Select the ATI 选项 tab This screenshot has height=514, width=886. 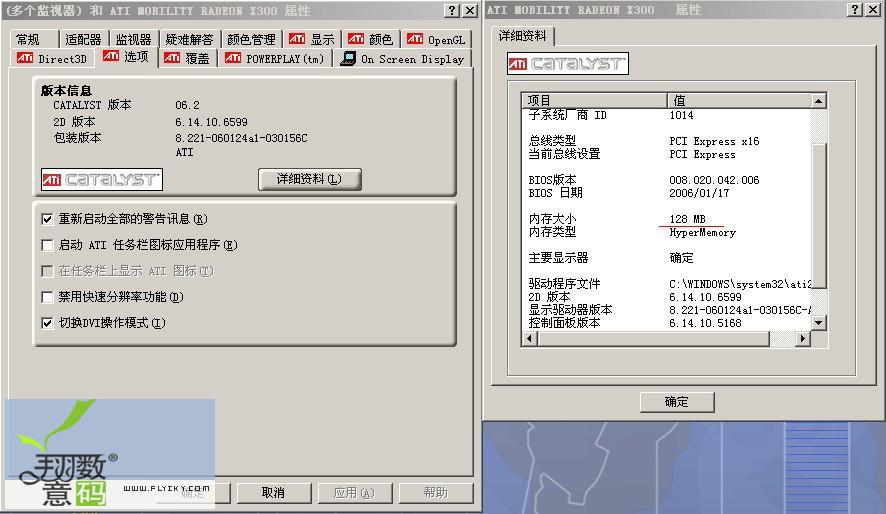pos(126,57)
